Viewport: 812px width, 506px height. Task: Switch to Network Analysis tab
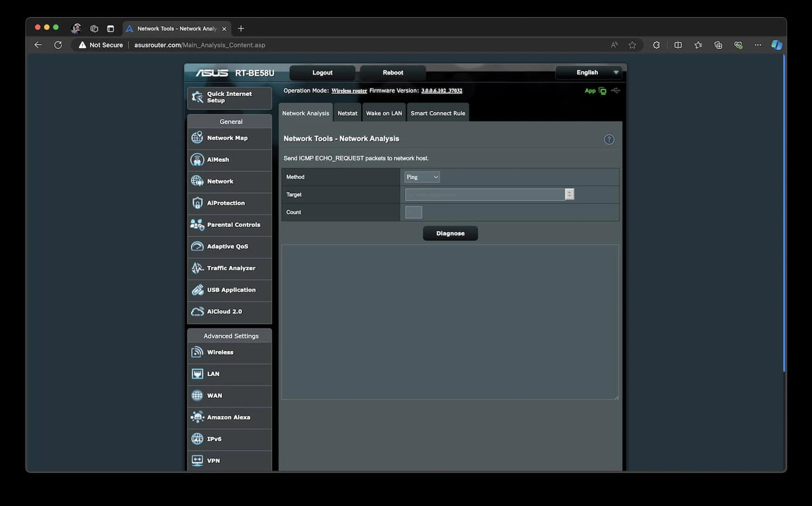[305, 113]
